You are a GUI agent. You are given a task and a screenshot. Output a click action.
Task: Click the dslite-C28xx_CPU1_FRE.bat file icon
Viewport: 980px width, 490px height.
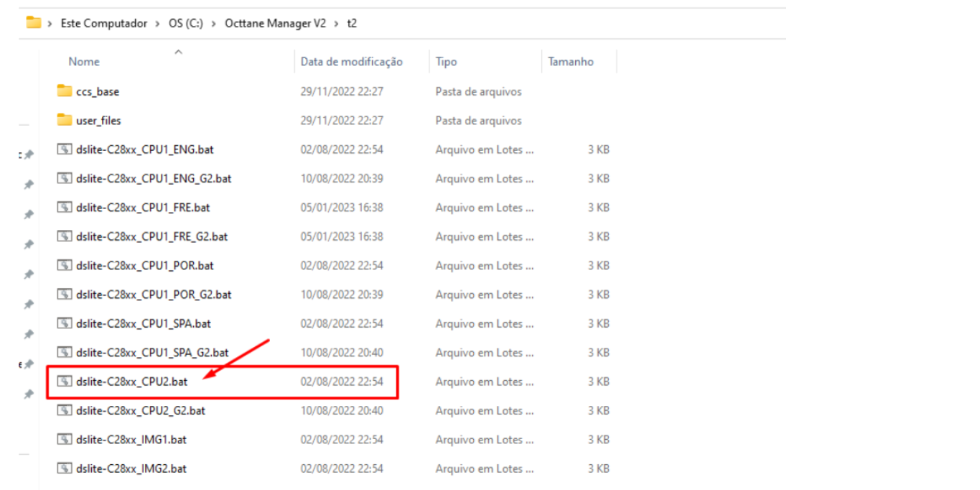click(65, 208)
